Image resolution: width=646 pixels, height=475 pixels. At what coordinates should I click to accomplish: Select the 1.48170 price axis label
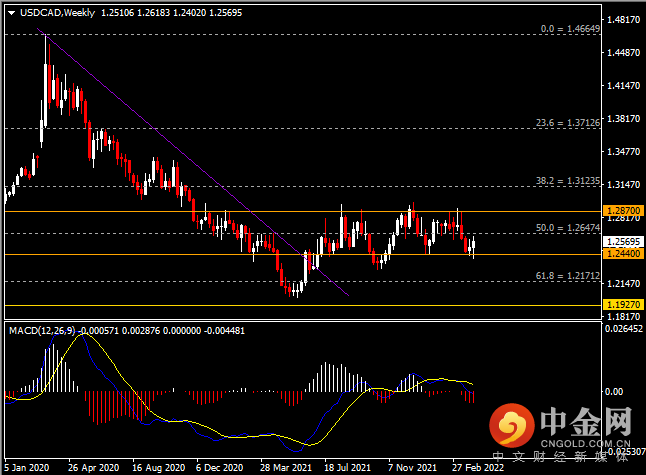(x=624, y=19)
